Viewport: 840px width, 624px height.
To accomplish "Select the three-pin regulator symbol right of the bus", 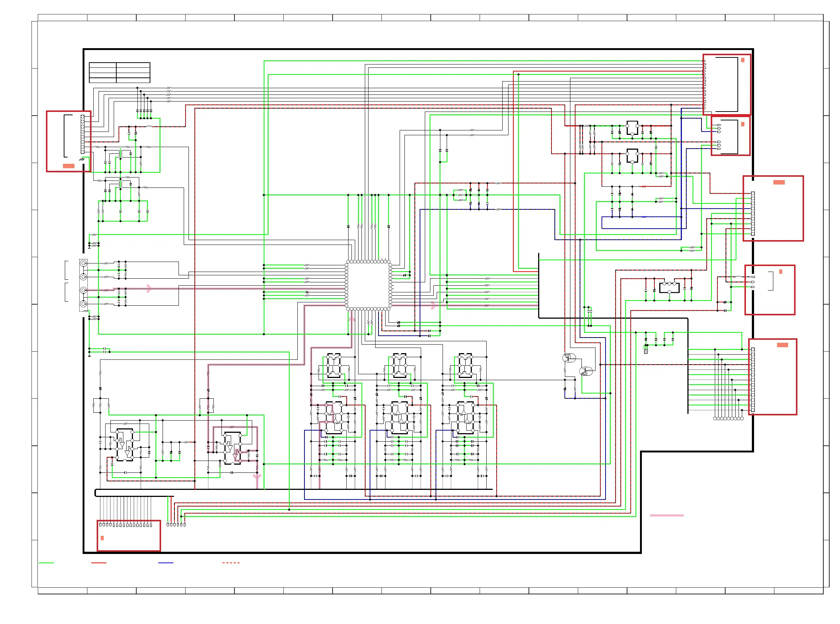I will point(669,288).
